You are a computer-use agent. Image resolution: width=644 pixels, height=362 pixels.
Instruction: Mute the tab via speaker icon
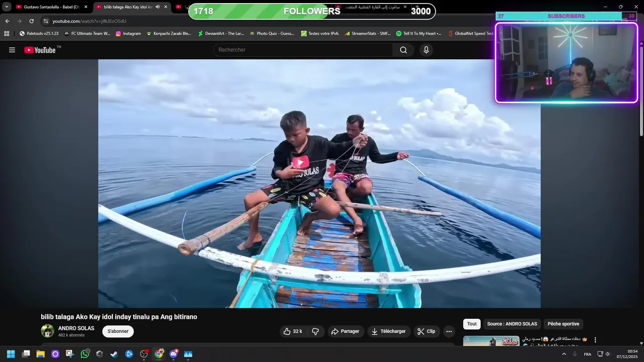click(x=157, y=7)
